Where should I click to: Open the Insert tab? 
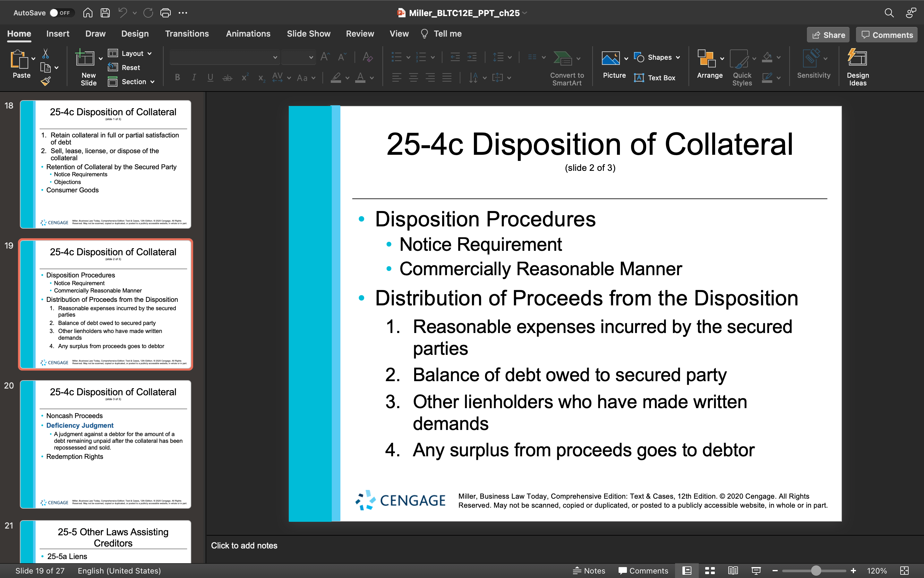click(58, 34)
